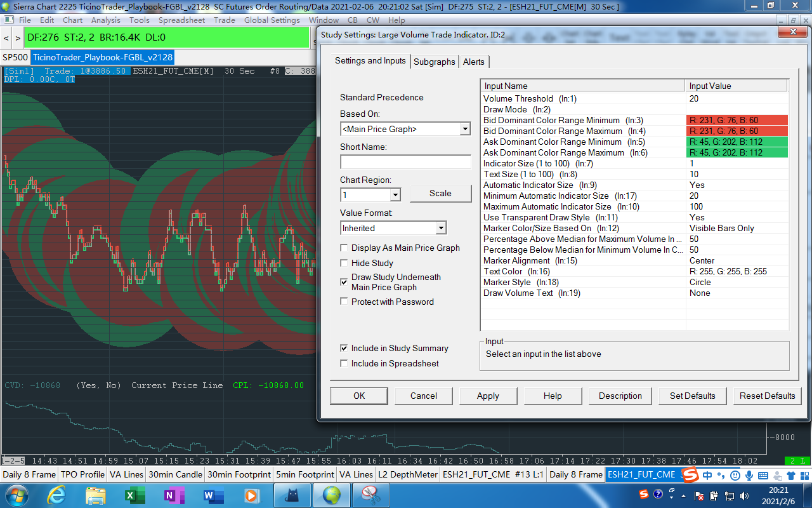812x508 pixels.
Task: Open the Snipping Tool taskbar icon
Action: pyautogui.click(x=371, y=495)
